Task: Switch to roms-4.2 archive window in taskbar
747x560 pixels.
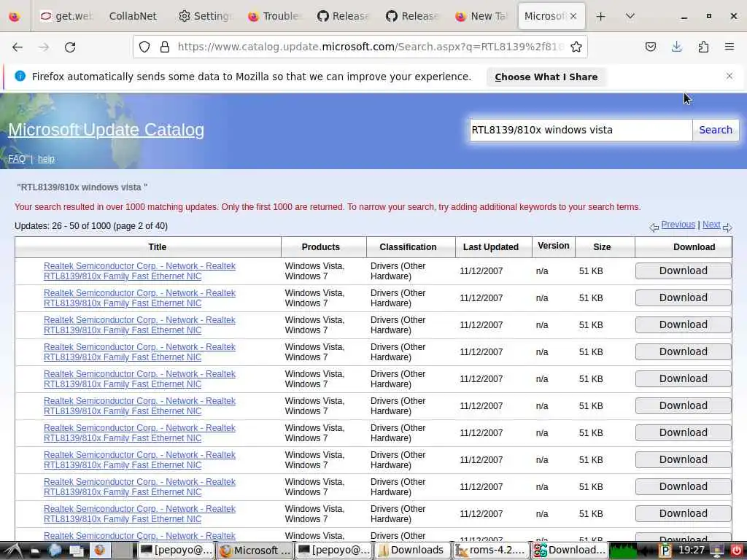Action: click(491, 551)
